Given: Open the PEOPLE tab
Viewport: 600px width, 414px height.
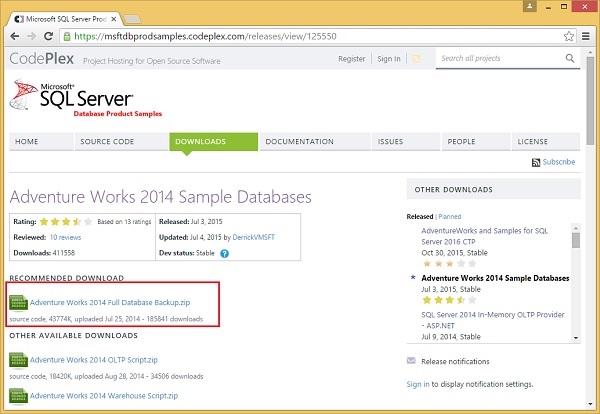Looking at the screenshot, I should click(476, 142).
